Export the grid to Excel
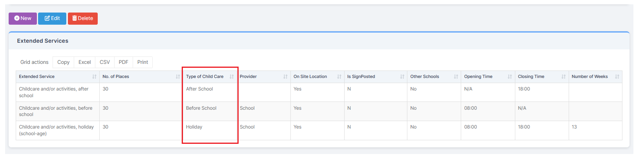Image resolution: width=644 pixels, height=163 pixels. 84,62
